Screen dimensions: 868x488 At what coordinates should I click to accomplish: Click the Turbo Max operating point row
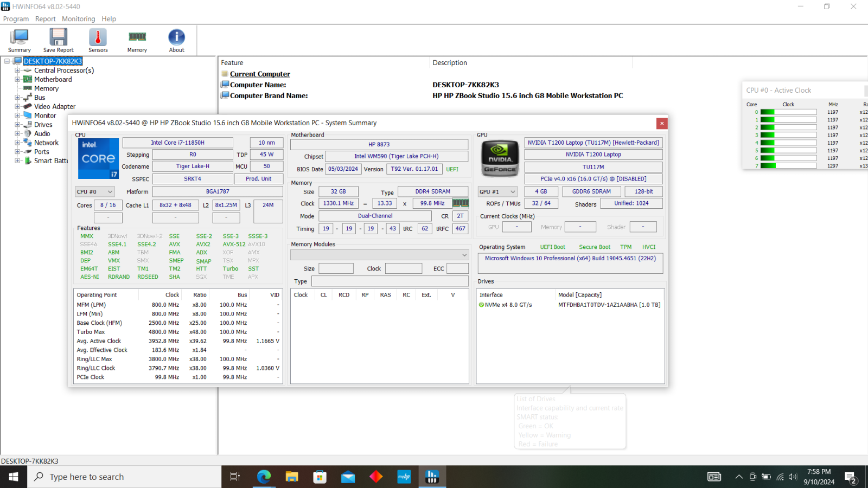coord(178,332)
